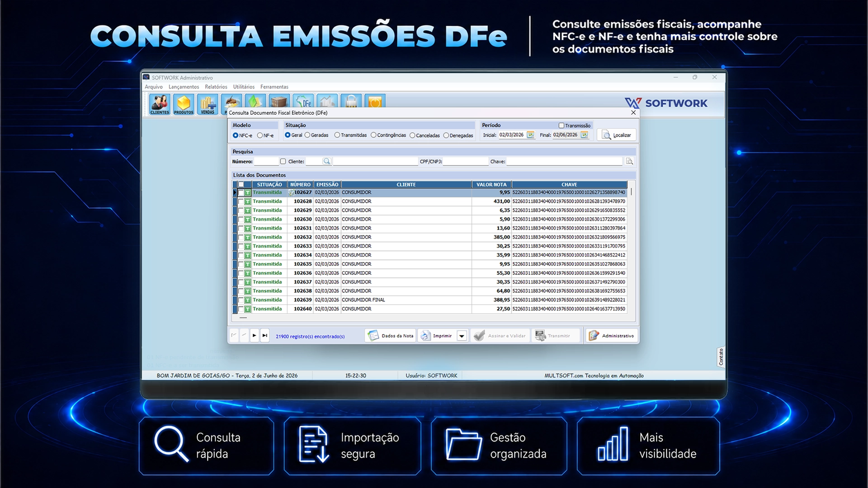Click the Localizar button
Image resolution: width=868 pixels, height=488 pixels.
[x=617, y=135]
